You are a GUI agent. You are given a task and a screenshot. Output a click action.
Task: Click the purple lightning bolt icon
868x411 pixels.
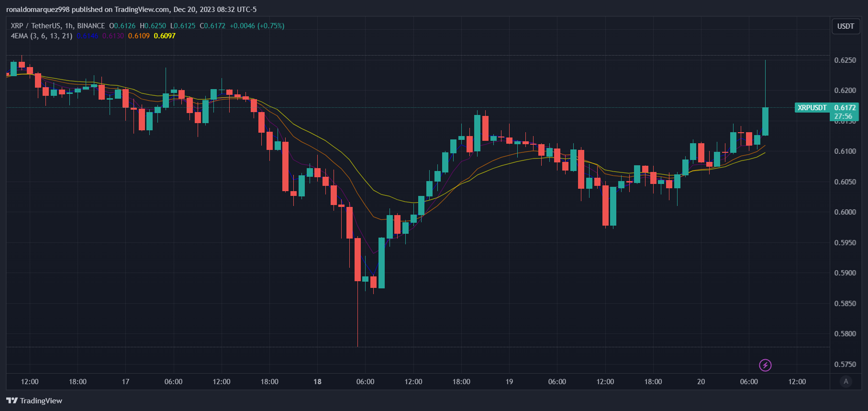765,365
